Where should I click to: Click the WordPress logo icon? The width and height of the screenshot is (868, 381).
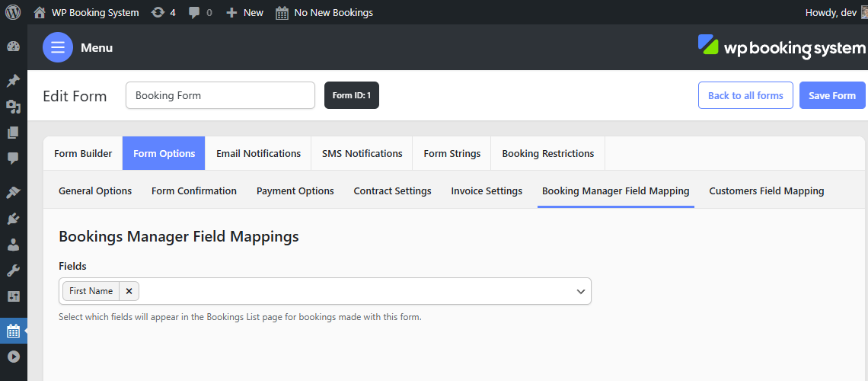click(x=13, y=12)
